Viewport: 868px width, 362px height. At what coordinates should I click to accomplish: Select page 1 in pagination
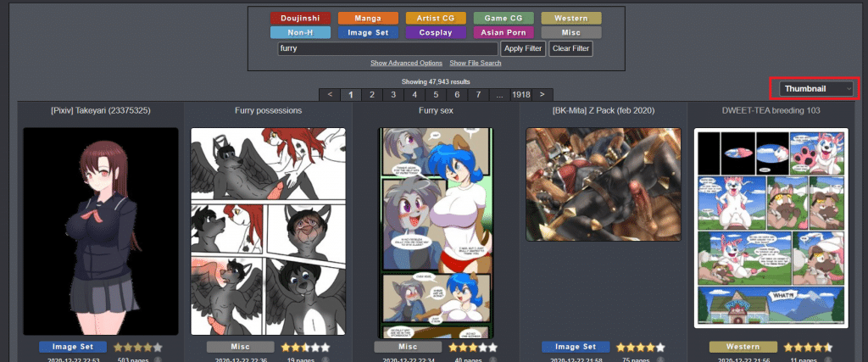pyautogui.click(x=351, y=95)
